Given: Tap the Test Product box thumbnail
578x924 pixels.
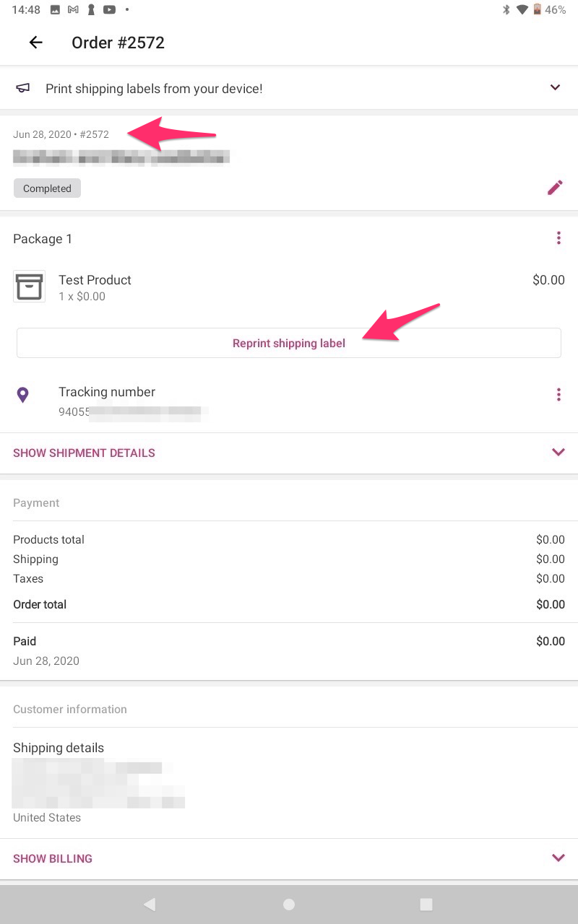Looking at the screenshot, I should (x=29, y=287).
